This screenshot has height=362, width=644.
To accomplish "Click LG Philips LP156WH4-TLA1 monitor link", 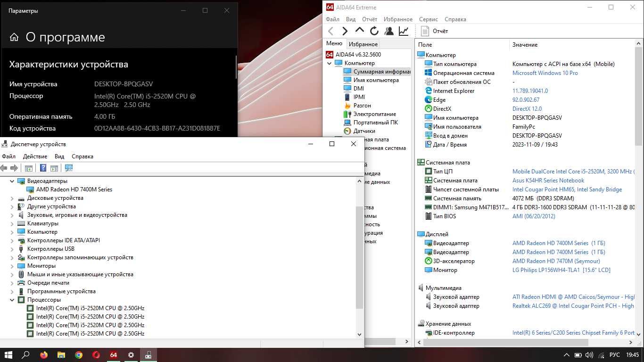I will (x=561, y=270).
